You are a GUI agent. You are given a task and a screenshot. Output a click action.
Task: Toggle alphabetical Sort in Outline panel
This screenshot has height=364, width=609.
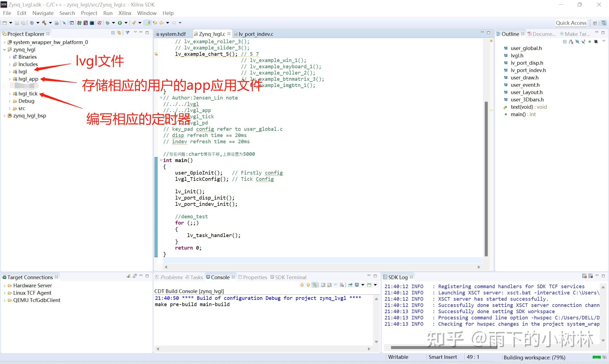coord(571,42)
